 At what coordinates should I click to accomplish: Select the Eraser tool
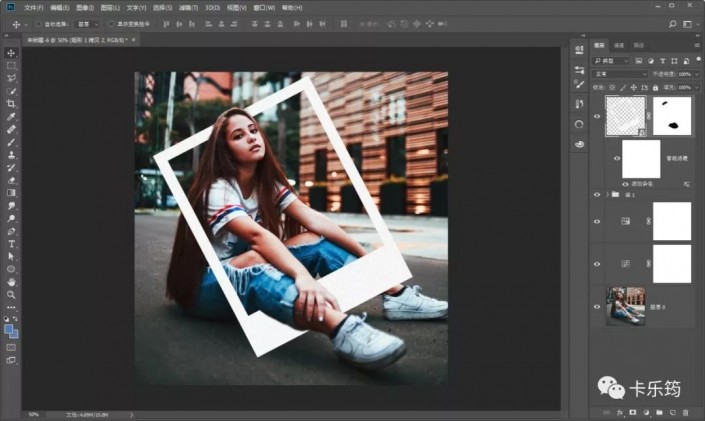(11, 180)
